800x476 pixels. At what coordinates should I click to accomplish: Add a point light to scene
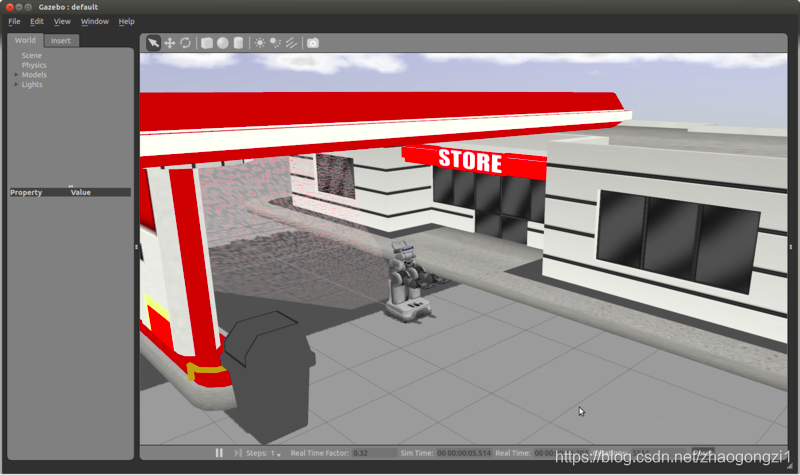click(260, 43)
